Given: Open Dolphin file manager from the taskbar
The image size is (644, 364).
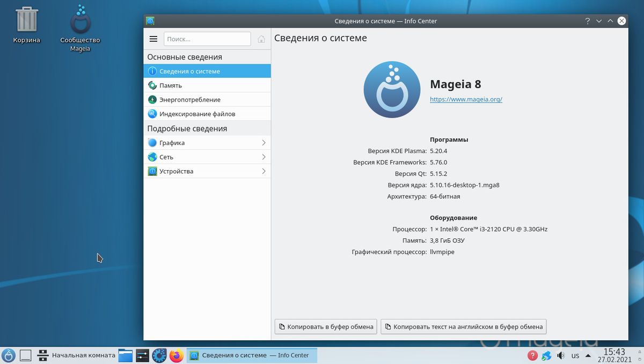Looking at the screenshot, I should click(125, 355).
